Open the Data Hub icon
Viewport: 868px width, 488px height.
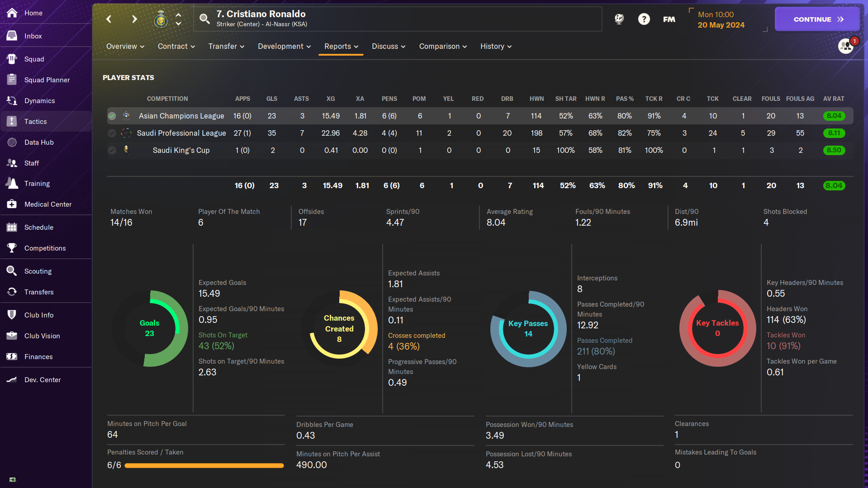coord(12,142)
